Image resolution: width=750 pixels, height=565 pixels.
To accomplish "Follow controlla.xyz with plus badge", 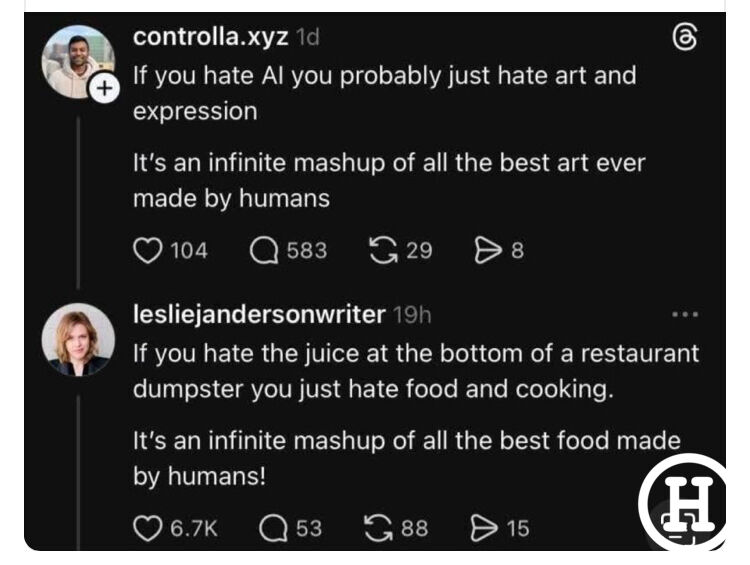I will [105, 89].
